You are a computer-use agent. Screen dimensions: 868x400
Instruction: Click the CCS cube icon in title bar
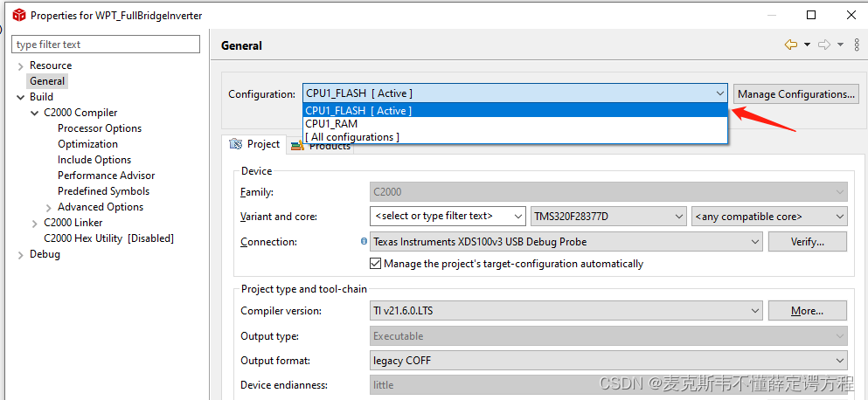point(19,16)
